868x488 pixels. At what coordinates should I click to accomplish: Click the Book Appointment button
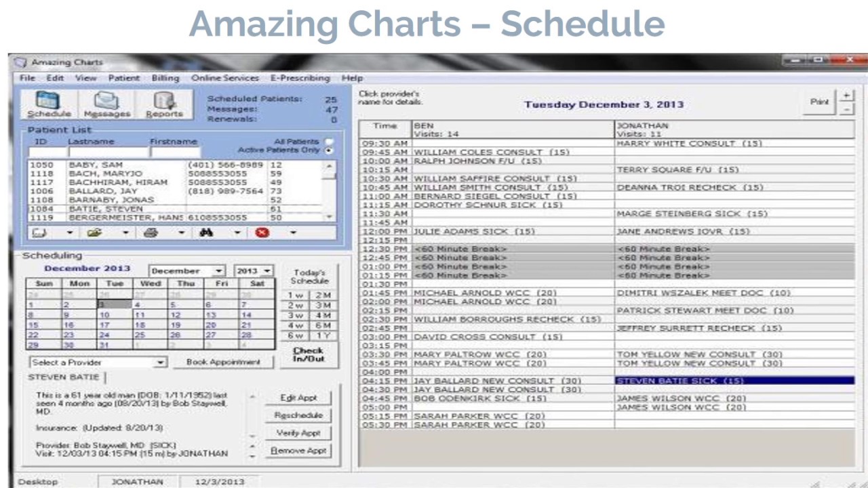pyautogui.click(x=223, y=362)
